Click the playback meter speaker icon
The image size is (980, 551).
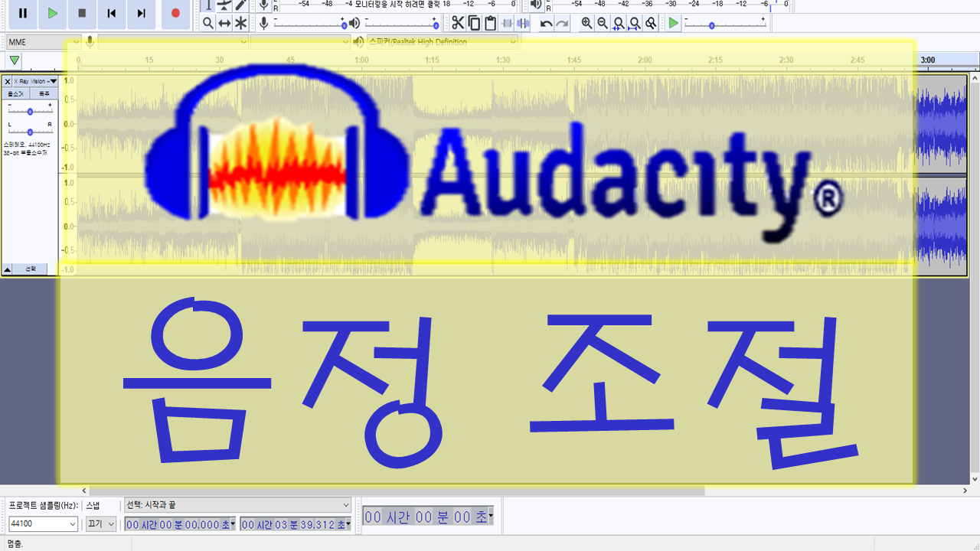(x=536, y=5)
